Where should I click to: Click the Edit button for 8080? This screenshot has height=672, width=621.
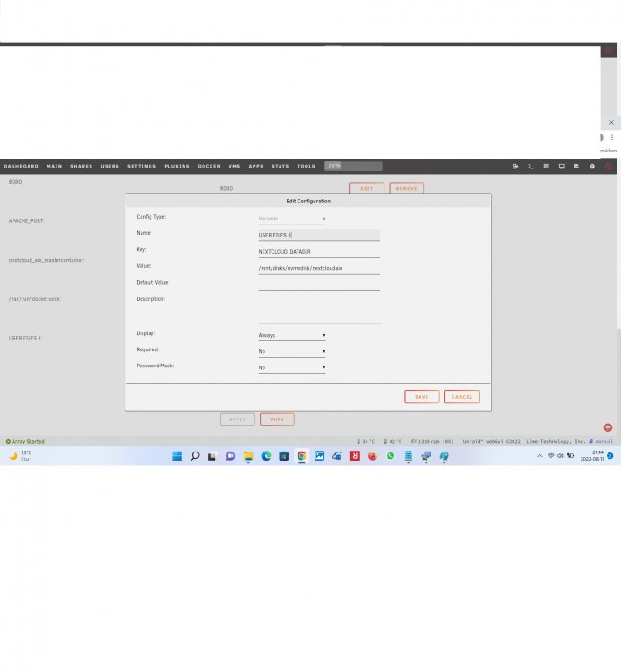[x=367, y=188]
